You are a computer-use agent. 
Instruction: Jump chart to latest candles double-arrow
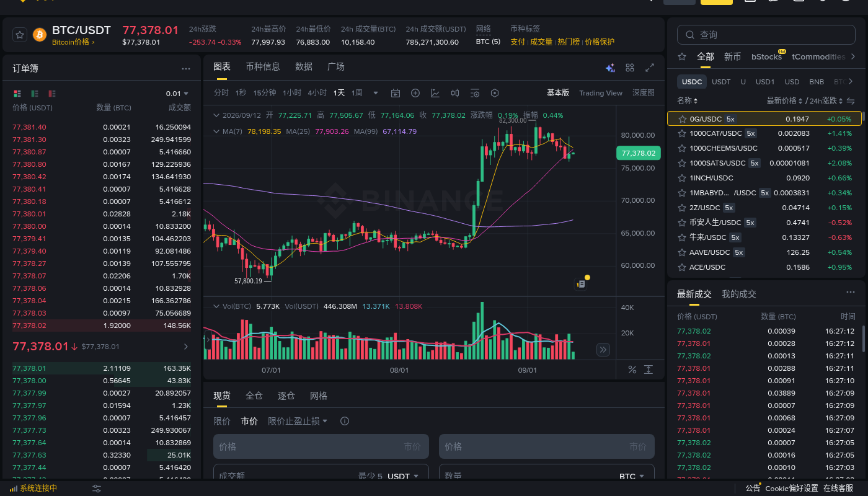[x=603, y=350]
